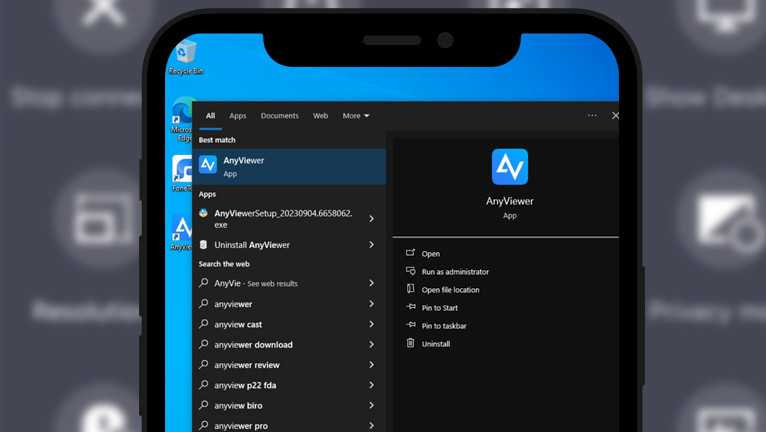Click search icon beside anyview cast
Screen dimensions: 766x432
[x=204, y=324]
